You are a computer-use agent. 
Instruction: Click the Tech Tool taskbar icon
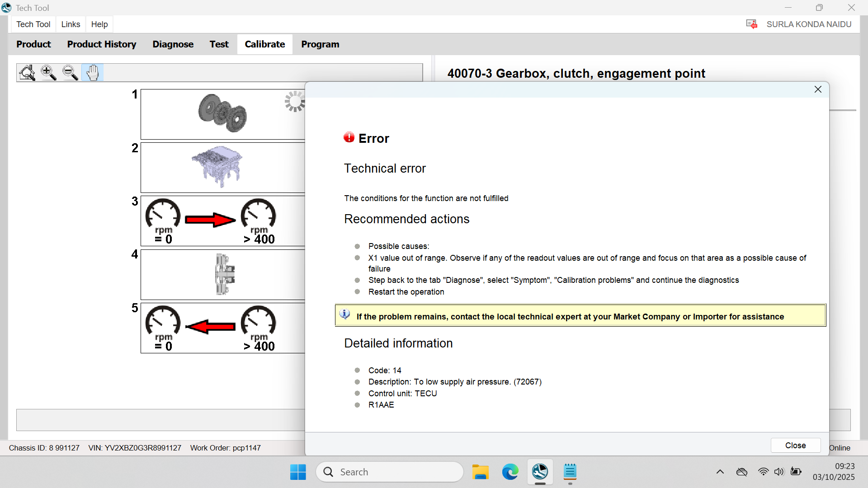540,472
